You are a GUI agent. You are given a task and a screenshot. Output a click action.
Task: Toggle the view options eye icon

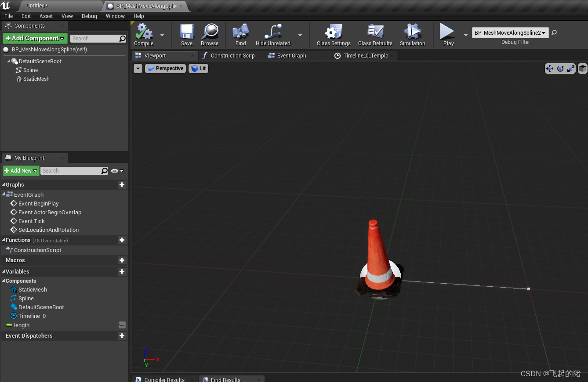[115, 171]
